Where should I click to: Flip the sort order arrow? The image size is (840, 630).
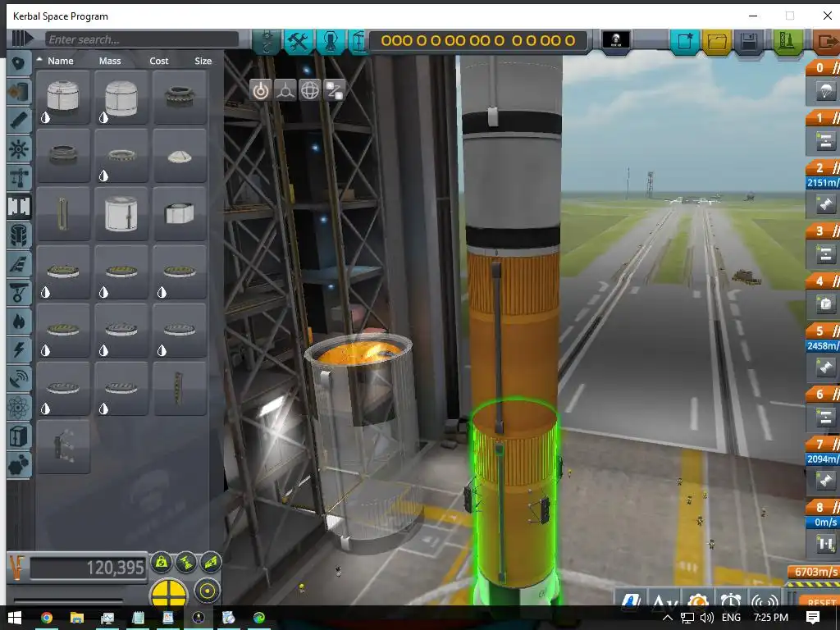click(39, 59)
